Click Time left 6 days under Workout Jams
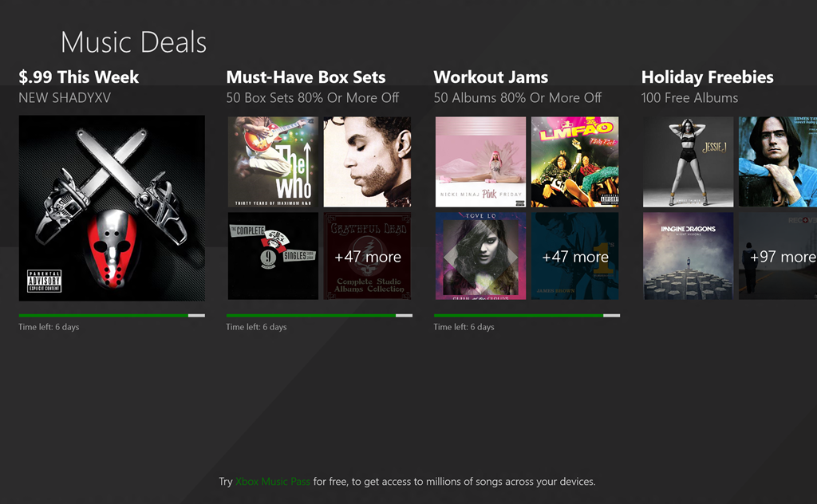This screenshot has height=504, width=817. tap(464, 327)
